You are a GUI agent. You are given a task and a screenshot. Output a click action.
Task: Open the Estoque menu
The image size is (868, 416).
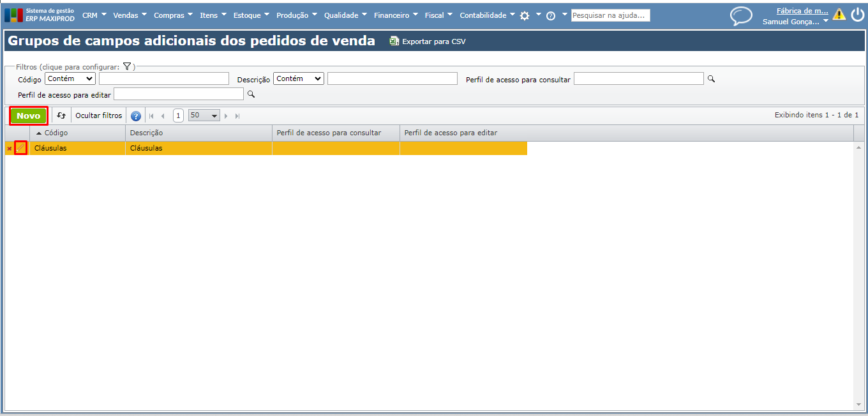coord(251,15)
